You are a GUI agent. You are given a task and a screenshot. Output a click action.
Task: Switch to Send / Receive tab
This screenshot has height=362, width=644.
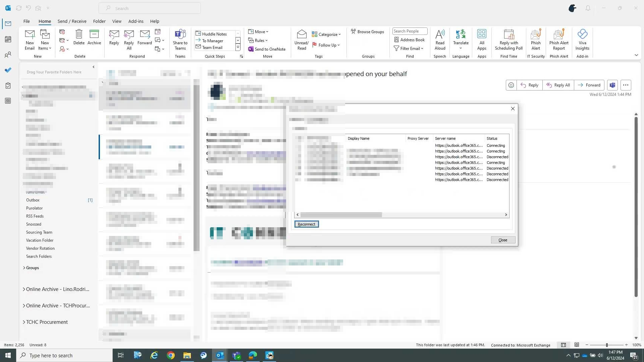[x=72, y=21]
